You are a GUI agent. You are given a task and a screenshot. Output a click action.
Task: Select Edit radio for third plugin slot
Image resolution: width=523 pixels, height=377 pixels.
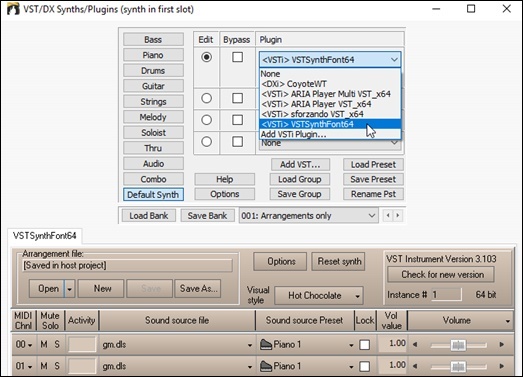[x=206, y=120]
